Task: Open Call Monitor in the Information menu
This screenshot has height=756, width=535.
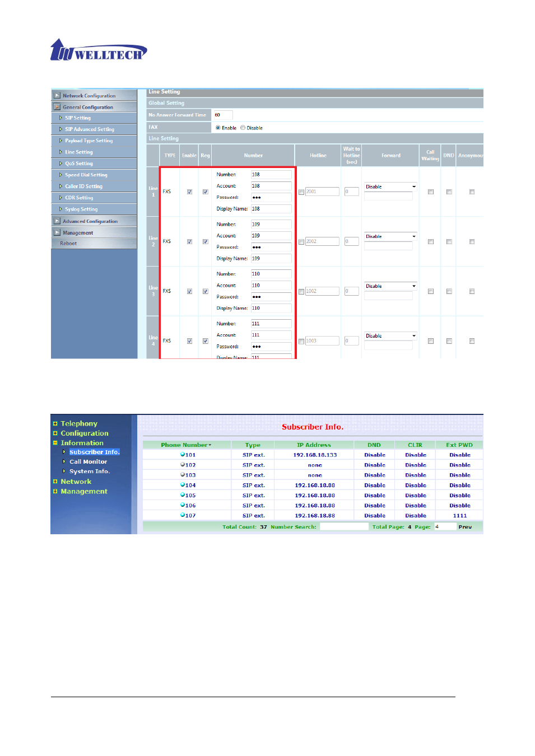Action: pos(88,462)
